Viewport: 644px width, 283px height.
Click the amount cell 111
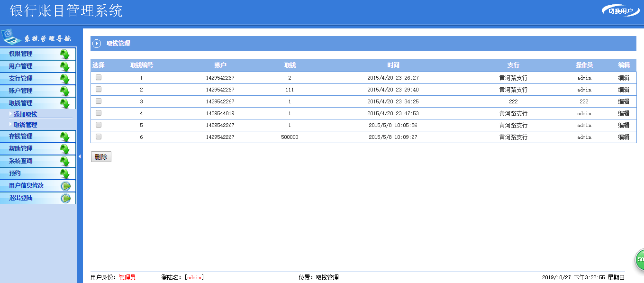click(x=290, y=90)
